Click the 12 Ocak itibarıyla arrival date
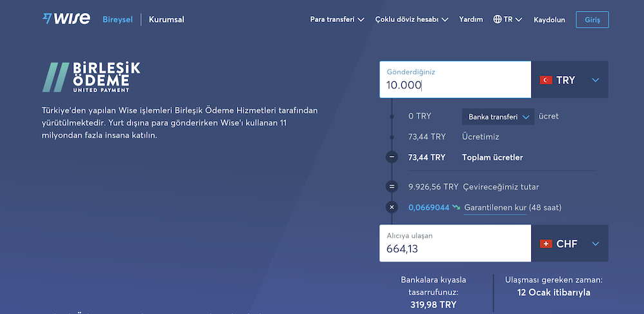This screenshot has height=314, width=644. tap(554, 293)
